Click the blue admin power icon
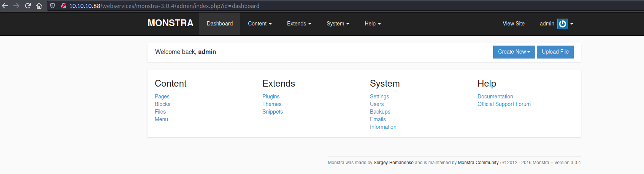 [x=562, y=24]
